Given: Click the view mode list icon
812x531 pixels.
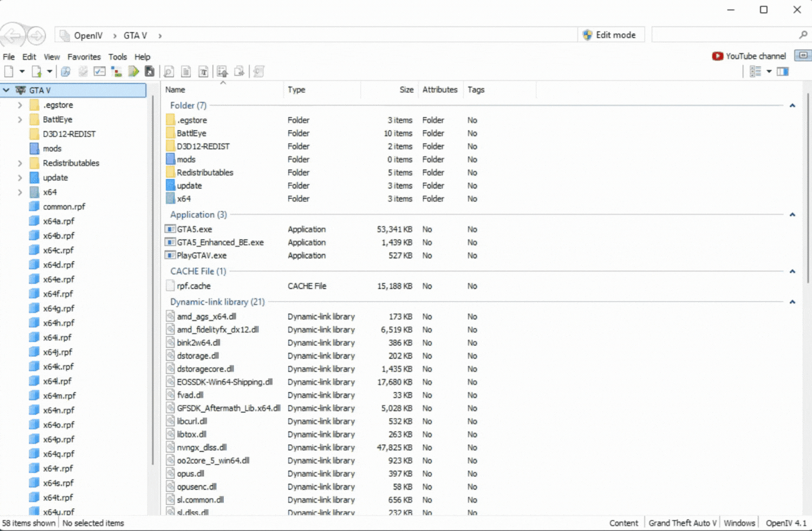Looking at the screenshot, I should pos(755,71).
